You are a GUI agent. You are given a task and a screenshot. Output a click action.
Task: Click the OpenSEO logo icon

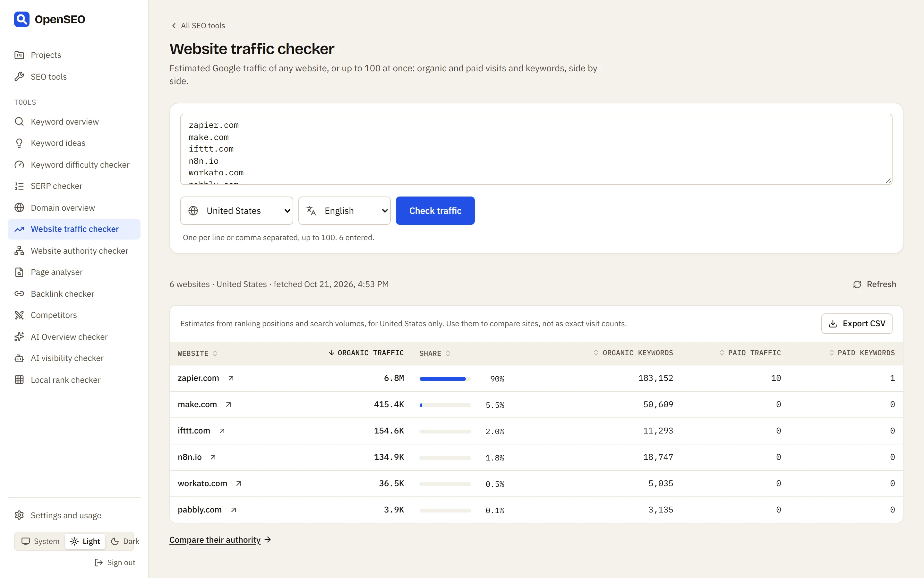(22, 19)
